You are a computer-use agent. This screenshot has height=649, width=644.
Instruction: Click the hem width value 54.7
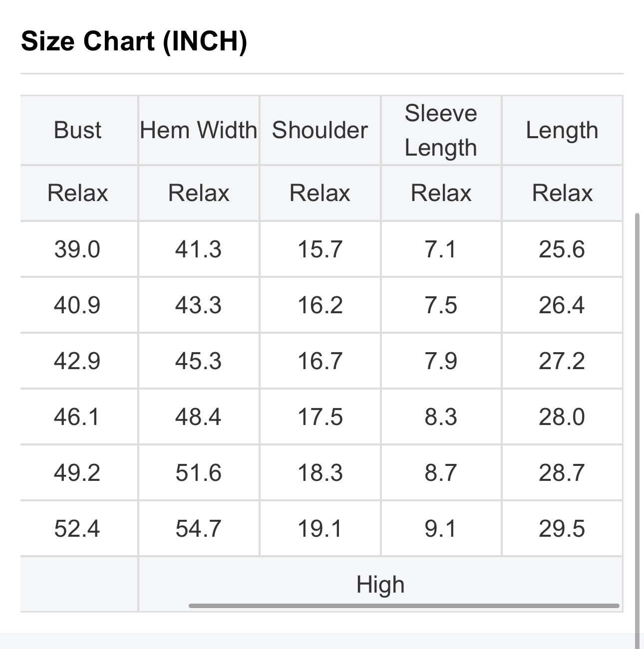click(199, 528)
